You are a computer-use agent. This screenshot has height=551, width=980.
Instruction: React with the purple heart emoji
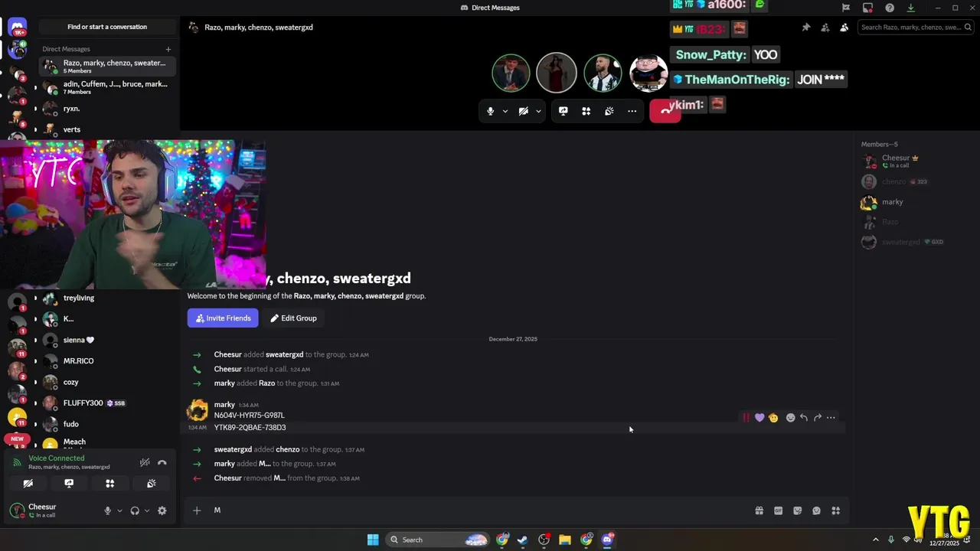coord(759,418)
